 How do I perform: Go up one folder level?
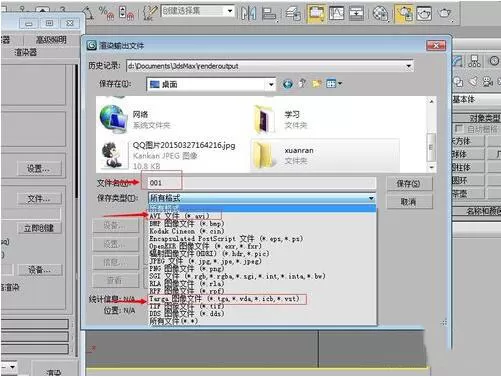(x=303, y=83)
